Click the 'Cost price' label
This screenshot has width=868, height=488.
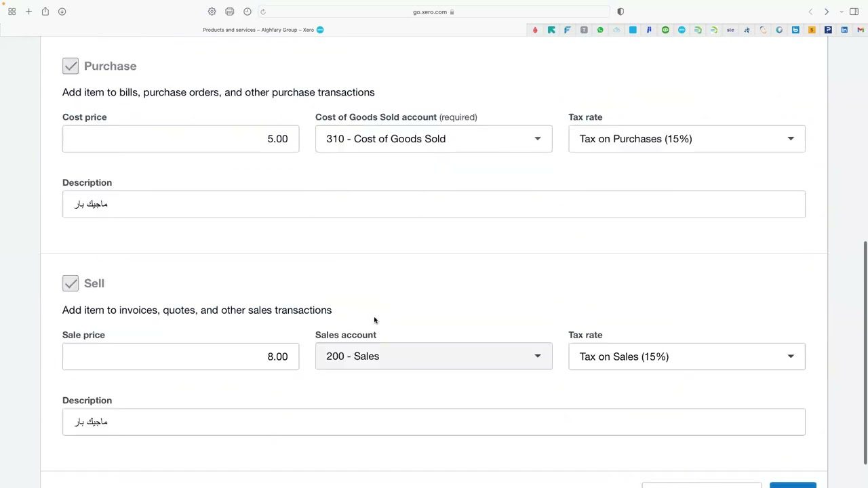(x=85, y=117)
